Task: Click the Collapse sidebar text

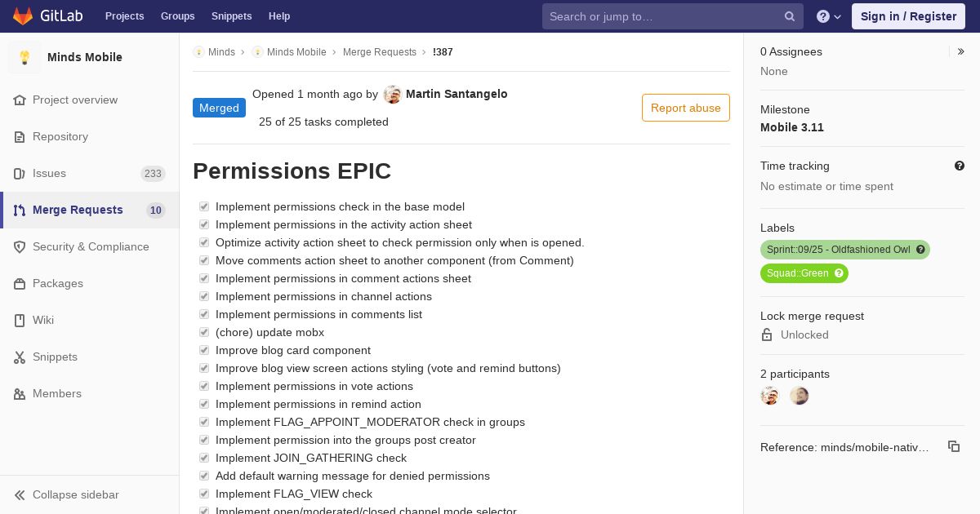Action: tap(76, 494)
